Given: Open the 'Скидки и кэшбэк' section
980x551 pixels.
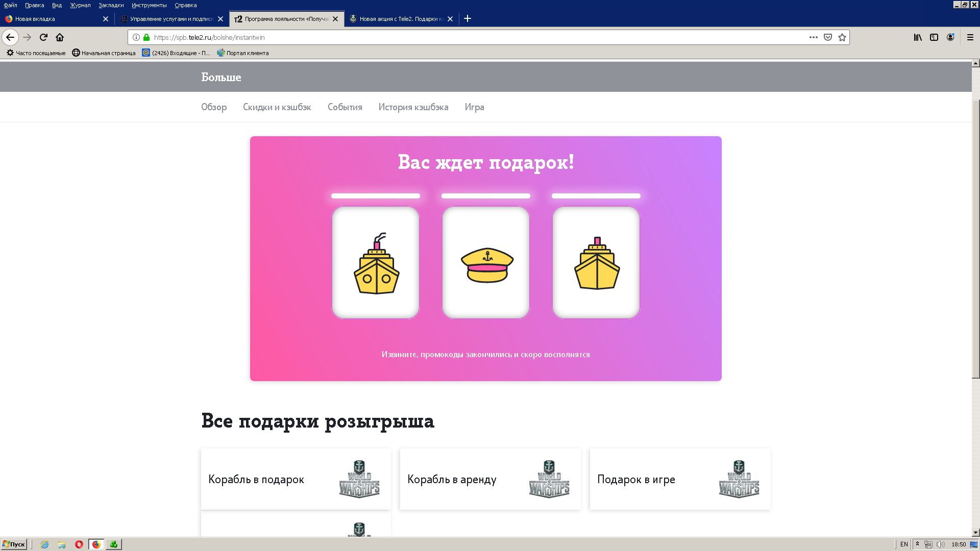Looking at the screenshot, I should [277, 107].
